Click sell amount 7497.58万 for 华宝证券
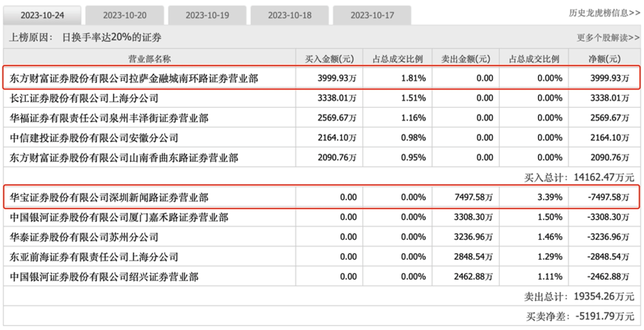This screenshot has height=330, width=644. [x=473, y=197]
